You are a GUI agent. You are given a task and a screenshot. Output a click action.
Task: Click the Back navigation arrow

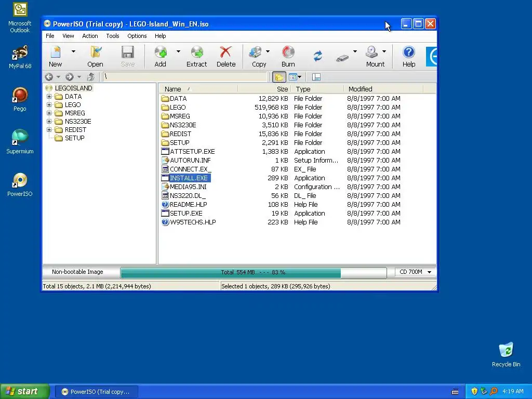(x=49, y=77)
